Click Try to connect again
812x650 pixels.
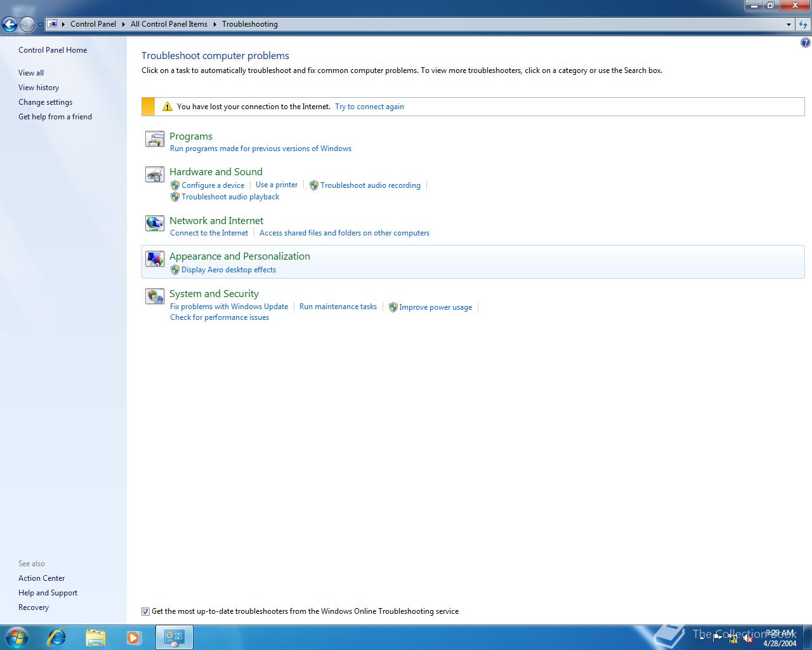[x=369, y=107]
